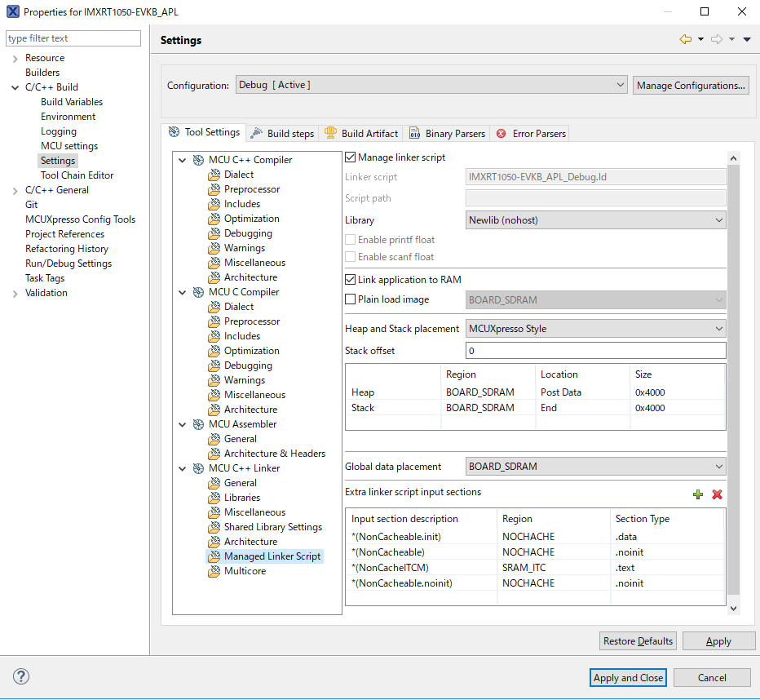Collapse the MCU Assembler node
760x700 pixels.
coord(182,425)
